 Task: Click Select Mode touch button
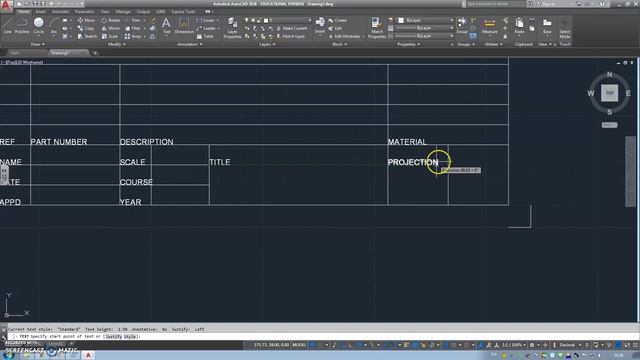pyautogui.click(x=564, y=28)
